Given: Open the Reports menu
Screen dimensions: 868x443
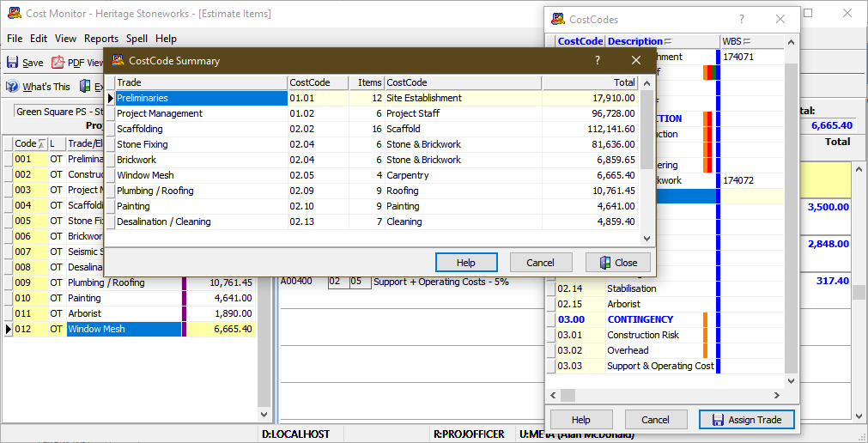Looking at the screenshot, I should [x=101, y=39].
